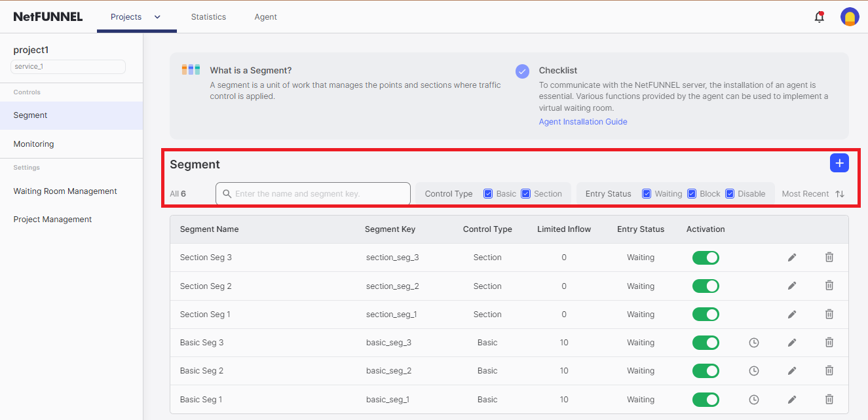Turn off activation for Section Seg 1

tap(706, 315)
